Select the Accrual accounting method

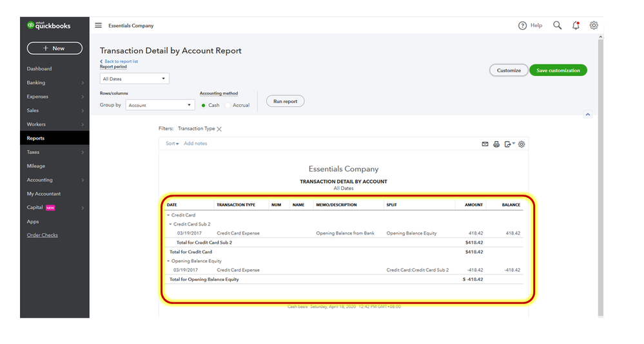tap(228, 106)
